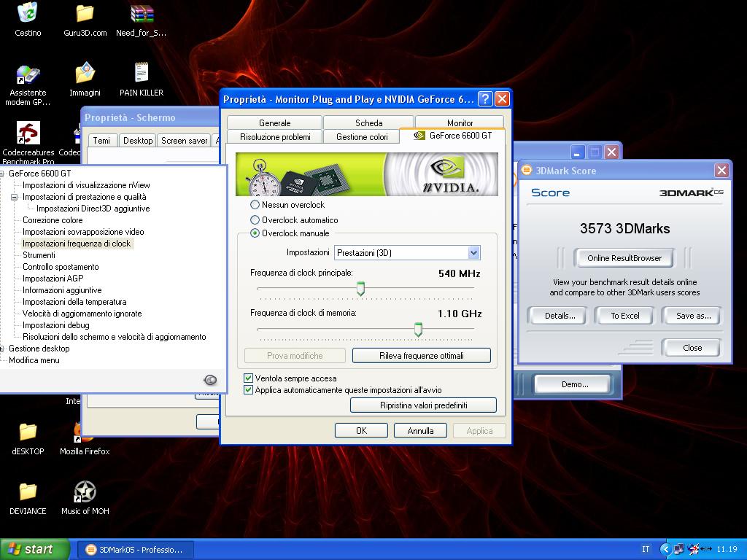Click the red lightning tray icon
This screenshot has width=747, height=560.
pos(693,549)
